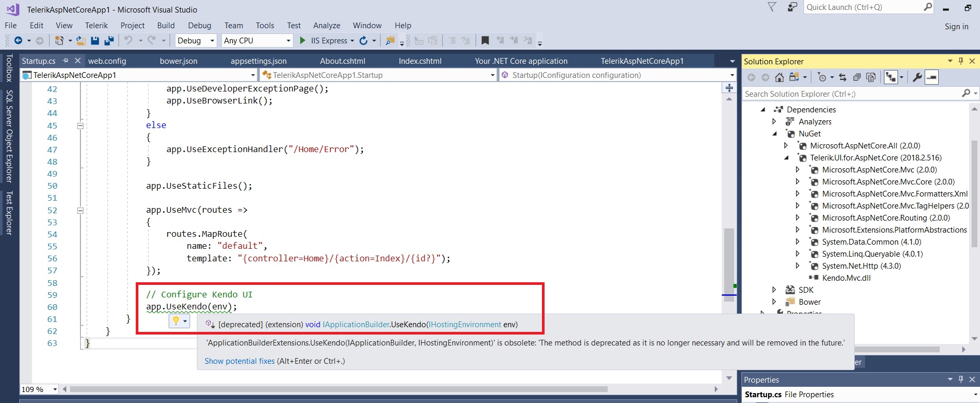Switch views in Solution Explorer toolbar
The image size is (980, 403).
point(794,77)
